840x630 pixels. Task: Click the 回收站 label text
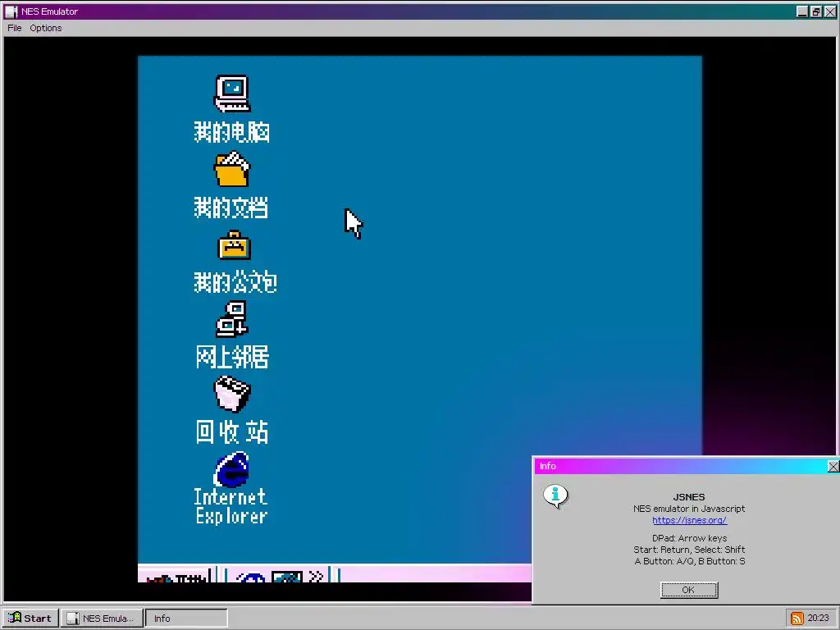(x=232, y=432)
